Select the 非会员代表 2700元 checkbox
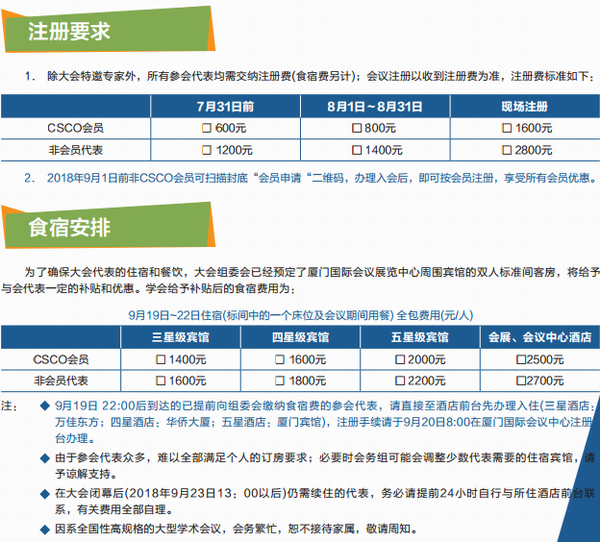This screenshot has width=600, height=542. (520, 381)
